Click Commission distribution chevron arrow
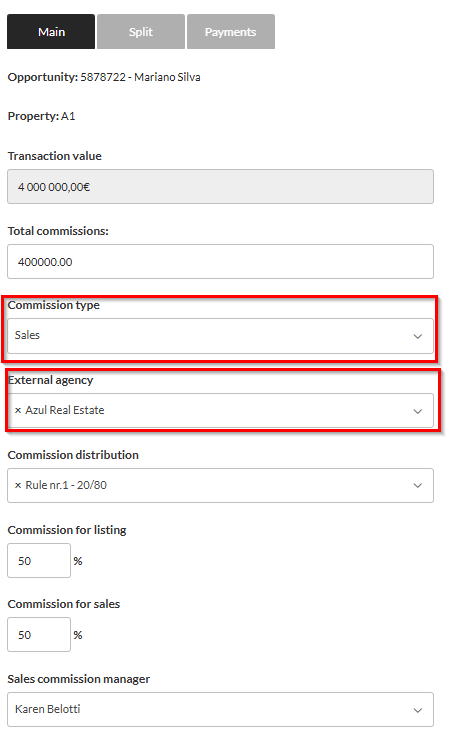Image resolution: width=455 pixels, height=746 pixels. 417,486
